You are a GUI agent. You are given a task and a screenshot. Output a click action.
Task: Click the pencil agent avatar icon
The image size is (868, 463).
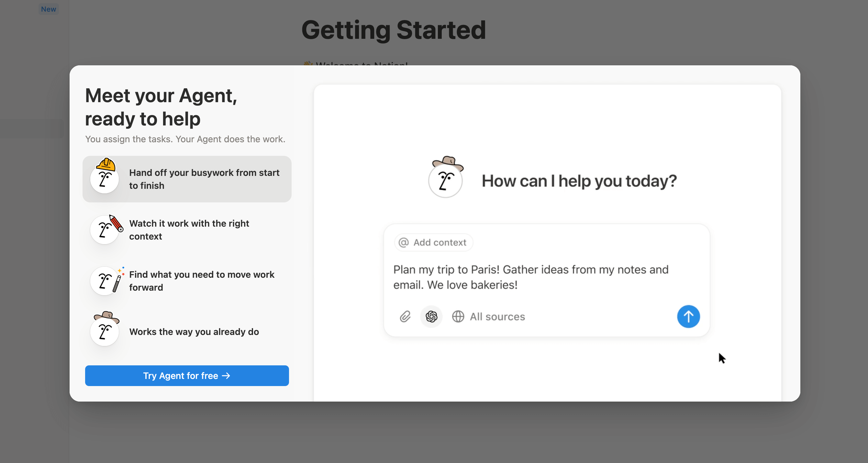106,229
